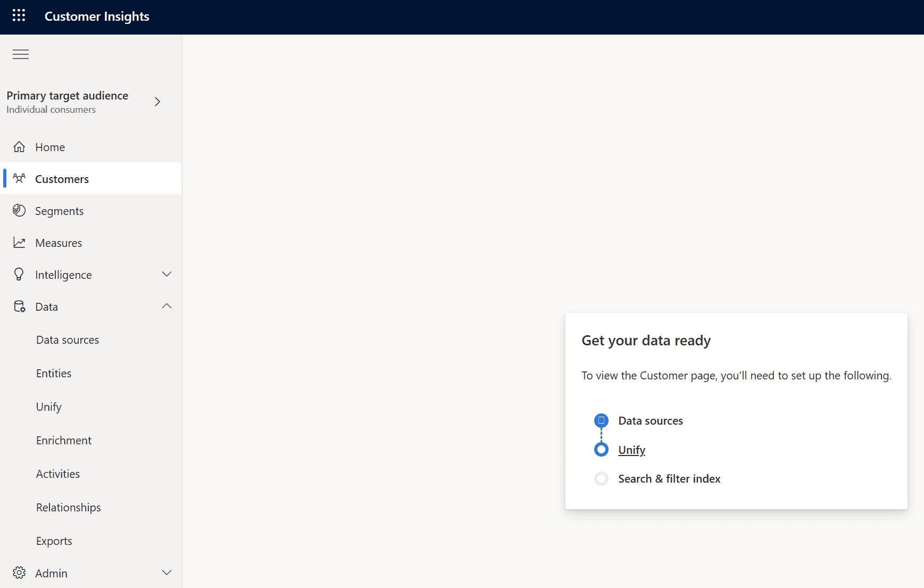Viewport: 924px width, 588px height.
Task: Click the Measures line chart icon
Action: click(x=19, y=243)
